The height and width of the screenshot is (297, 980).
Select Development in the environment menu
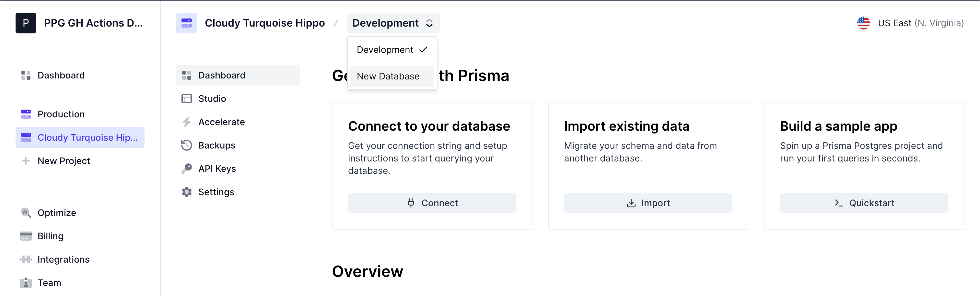point(392,50)
